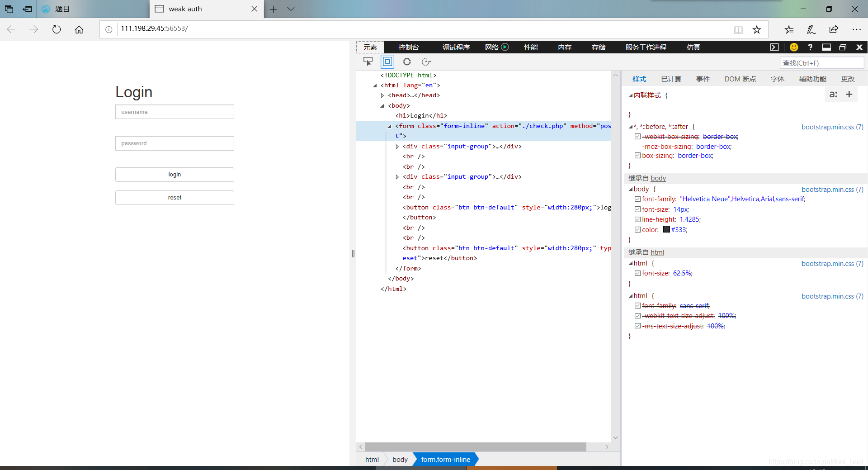Click the reset button on page
Viewport: 868px width, 470px height.
point(175,198)
